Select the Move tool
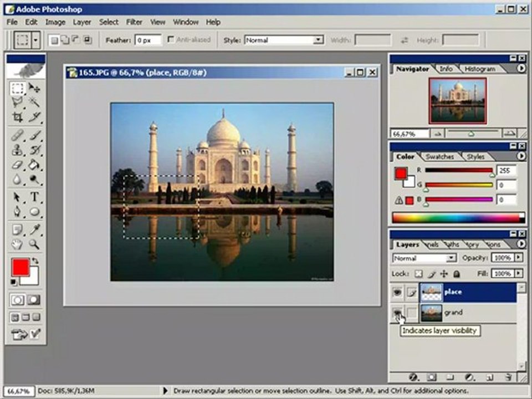532x399 pixels. click(34, 88)
